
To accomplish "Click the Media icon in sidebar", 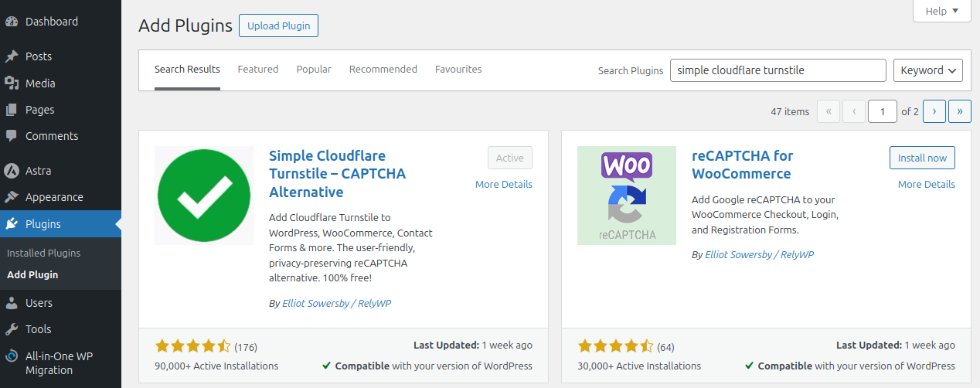I will (x=12, y=83).
